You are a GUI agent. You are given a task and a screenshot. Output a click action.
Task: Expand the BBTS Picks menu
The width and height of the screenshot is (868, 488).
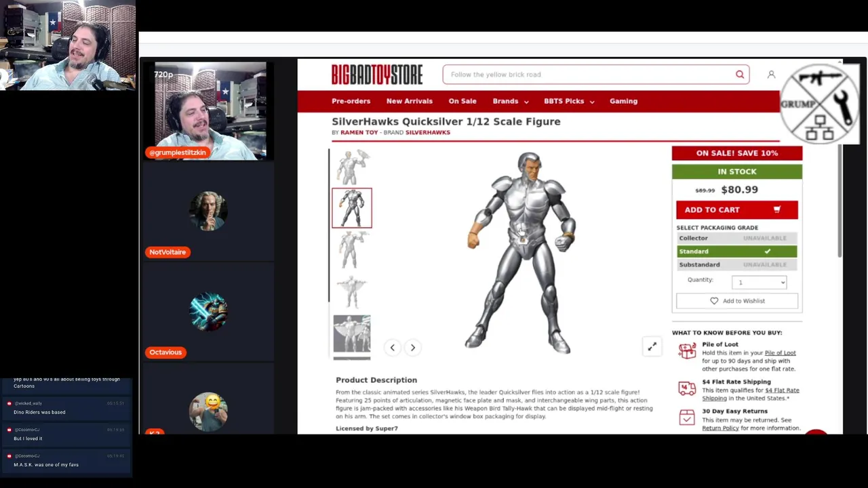[569, 101]
